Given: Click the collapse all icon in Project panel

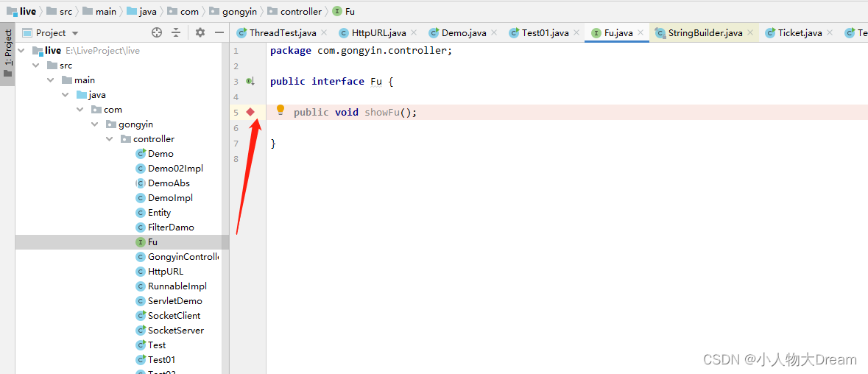Looking at the screenshot, I should [x=176, y=32].
